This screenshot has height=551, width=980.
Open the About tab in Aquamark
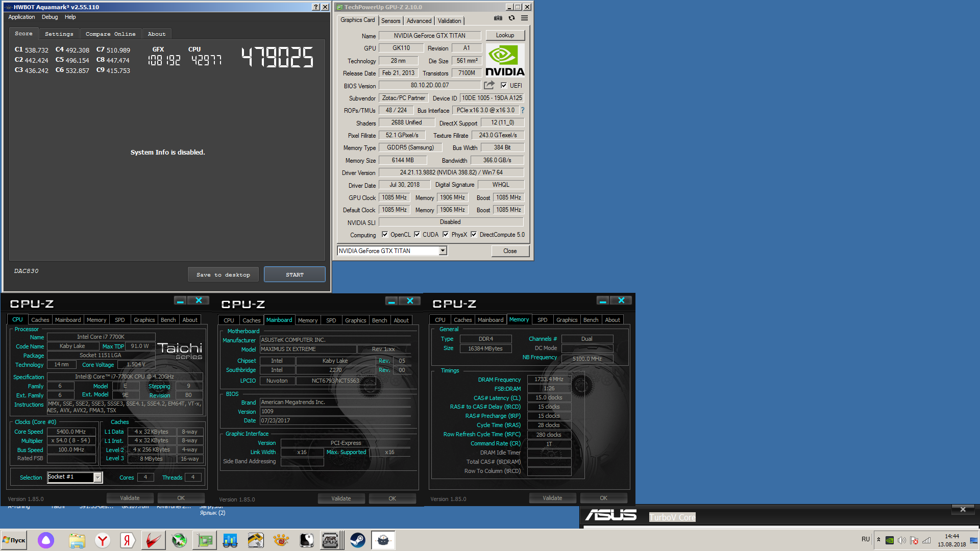pyautogui.click(x=157, y=34)
